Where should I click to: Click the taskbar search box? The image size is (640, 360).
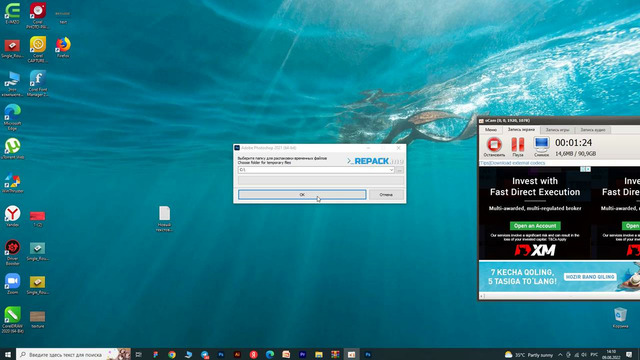click(73, 354)
